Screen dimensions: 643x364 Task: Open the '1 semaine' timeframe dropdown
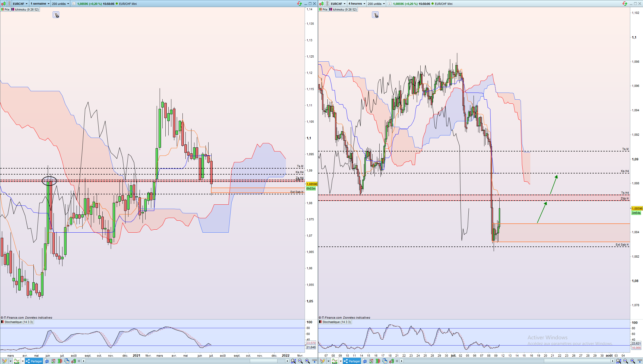(40, 4)
